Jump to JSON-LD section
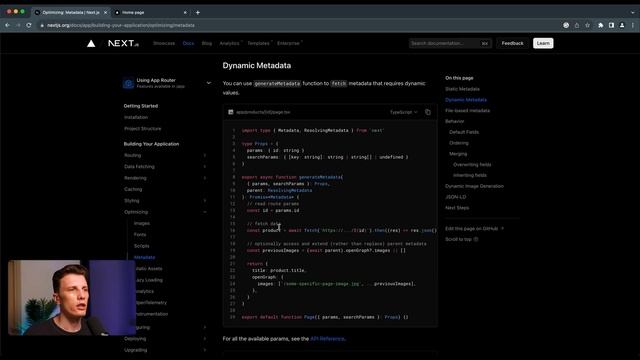 456,197
